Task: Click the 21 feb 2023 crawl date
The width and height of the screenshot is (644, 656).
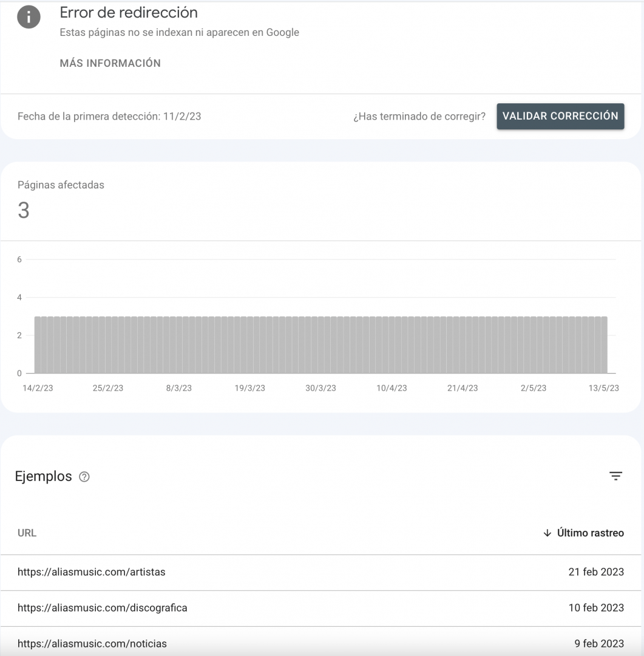Action: (596, 572)
